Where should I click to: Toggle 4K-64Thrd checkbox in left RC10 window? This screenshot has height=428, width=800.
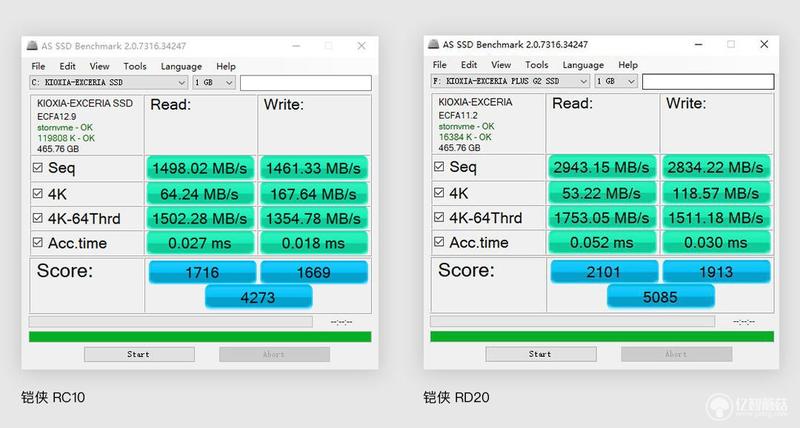click(37, 218)
